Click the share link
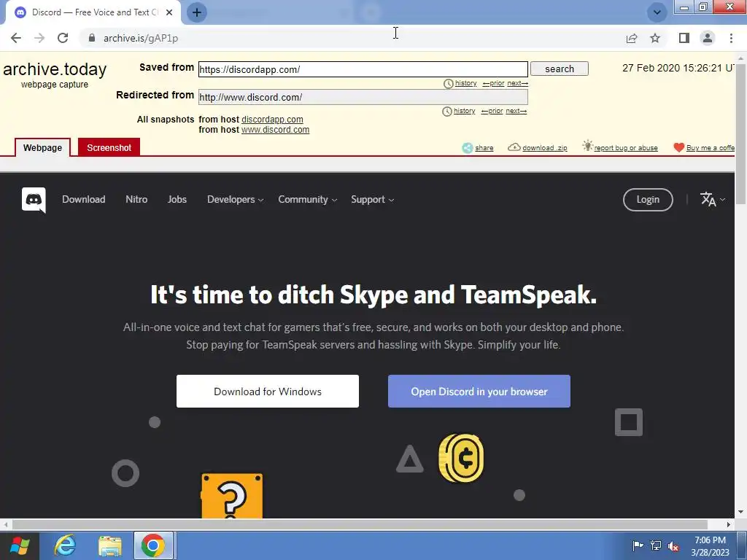Image resolution: width=747 pixels, height=560 pixels. 484,148
